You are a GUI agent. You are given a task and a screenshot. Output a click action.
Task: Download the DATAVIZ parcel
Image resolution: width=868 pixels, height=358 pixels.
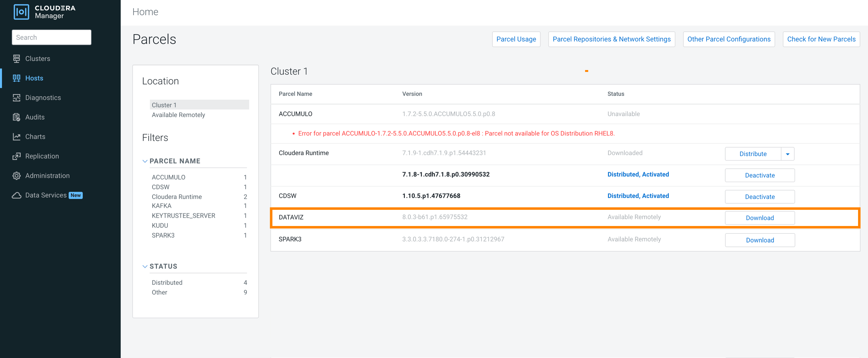pos(759,218)
